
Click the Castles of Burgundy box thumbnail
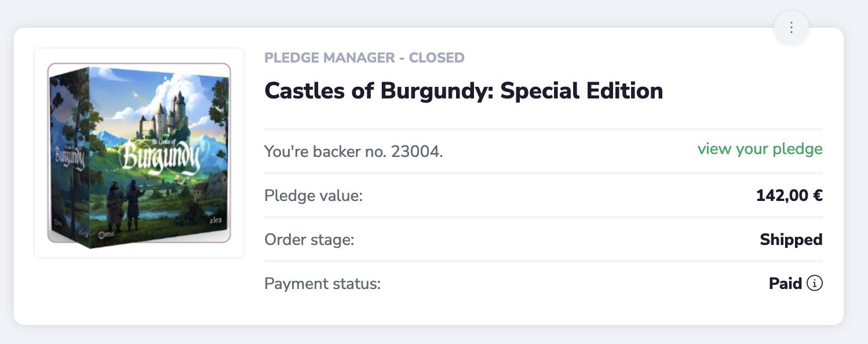pos(139,153)
